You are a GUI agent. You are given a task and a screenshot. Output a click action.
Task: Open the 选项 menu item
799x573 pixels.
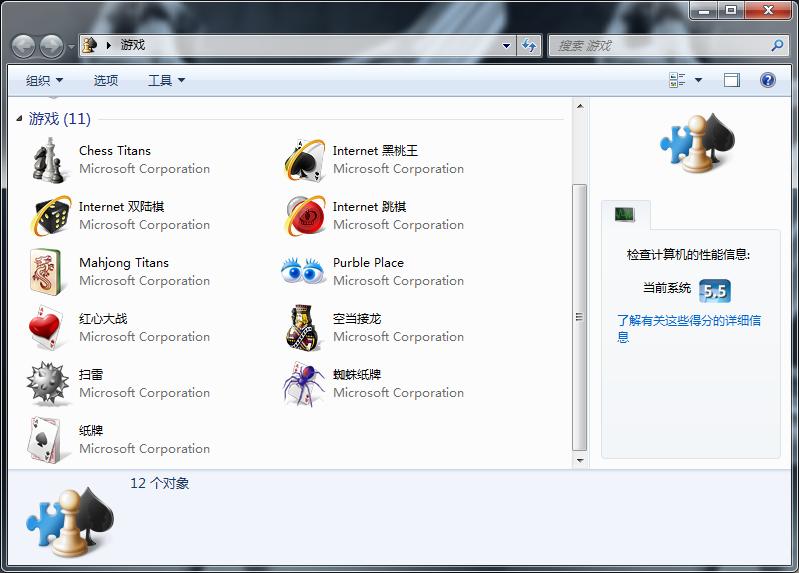pyautogui.click(x=105, y=80)
